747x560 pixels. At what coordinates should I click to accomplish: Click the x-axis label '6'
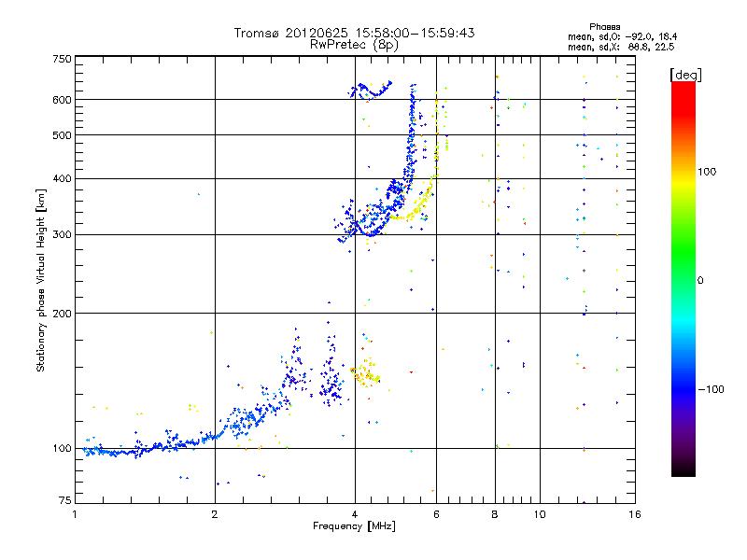pos(436,514)
